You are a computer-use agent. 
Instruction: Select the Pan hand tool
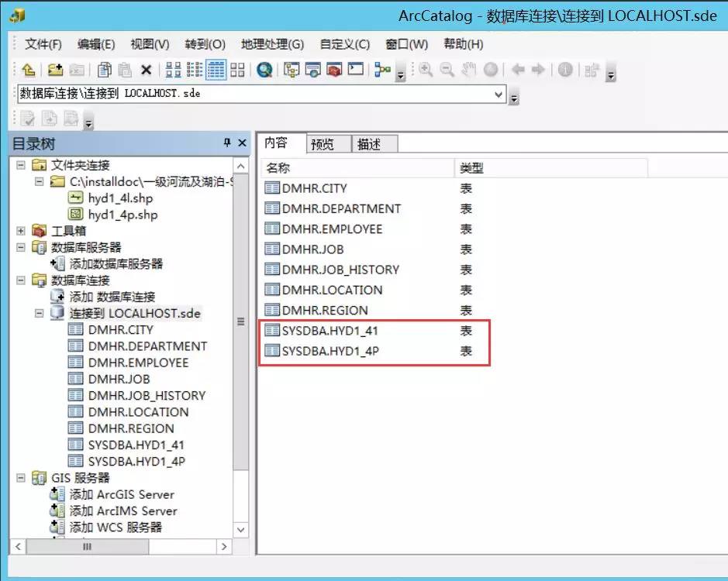pyautogui.click(x=468, y=70)
